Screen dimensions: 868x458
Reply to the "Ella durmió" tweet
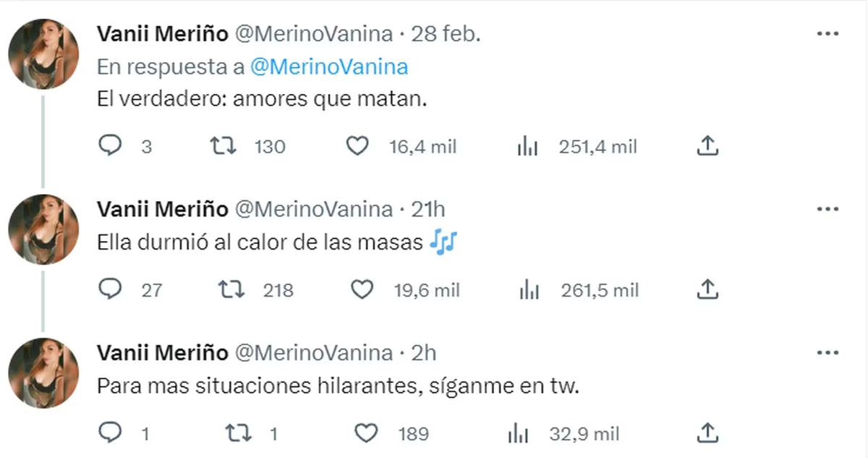(x=110, y=289)
